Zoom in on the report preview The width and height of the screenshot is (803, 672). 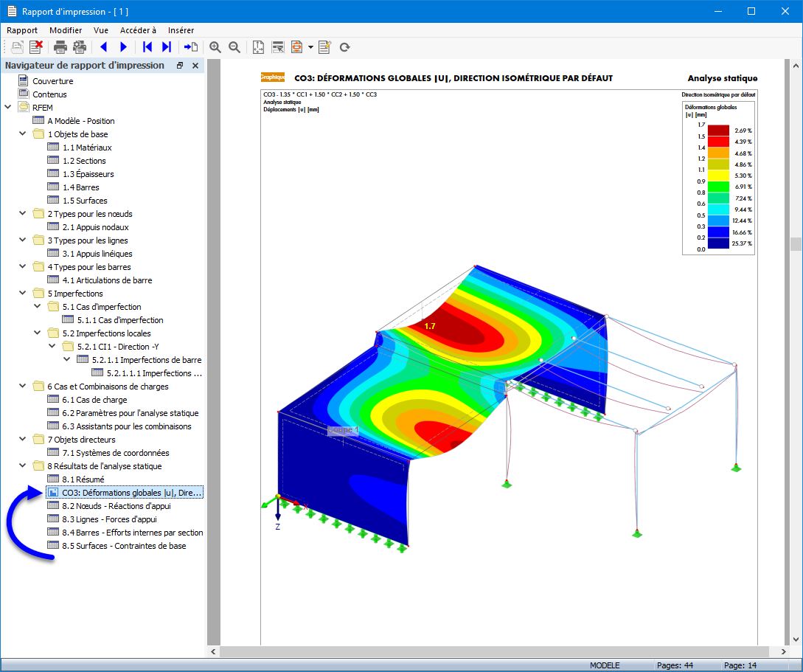click(x=215, y=47)
